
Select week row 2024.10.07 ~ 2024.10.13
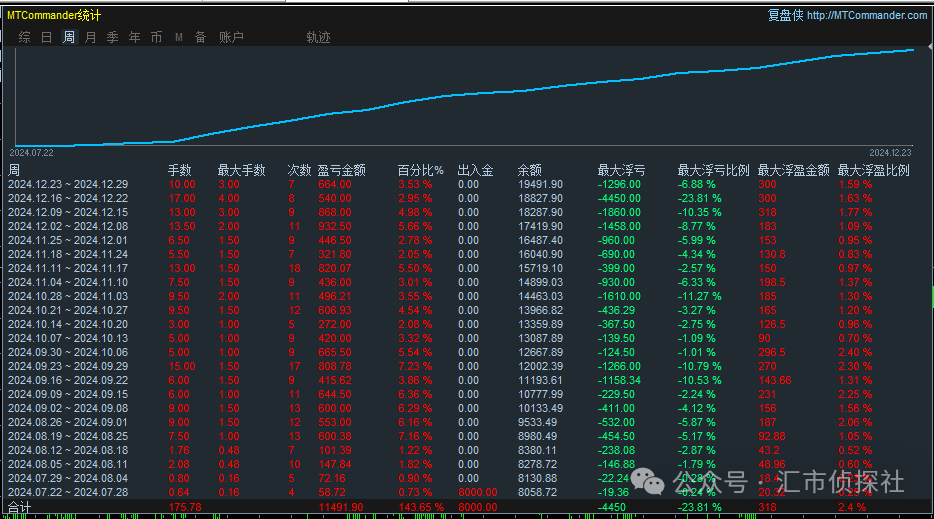click(x=467, y=338)
